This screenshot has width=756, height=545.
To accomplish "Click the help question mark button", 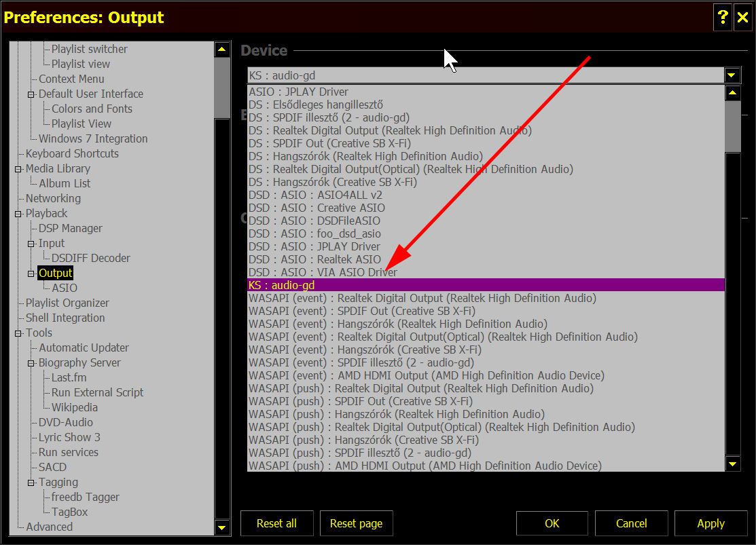I will [722, 18].
